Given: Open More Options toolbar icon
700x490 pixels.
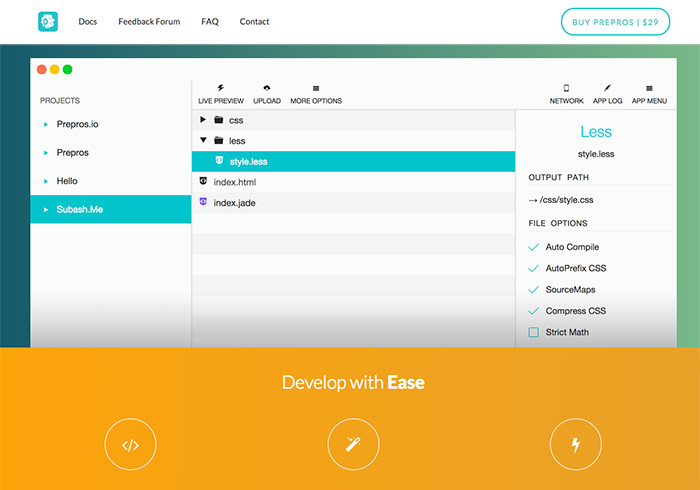Looking at the screenshot, I should pyautogui.click(x=316, y=89).
